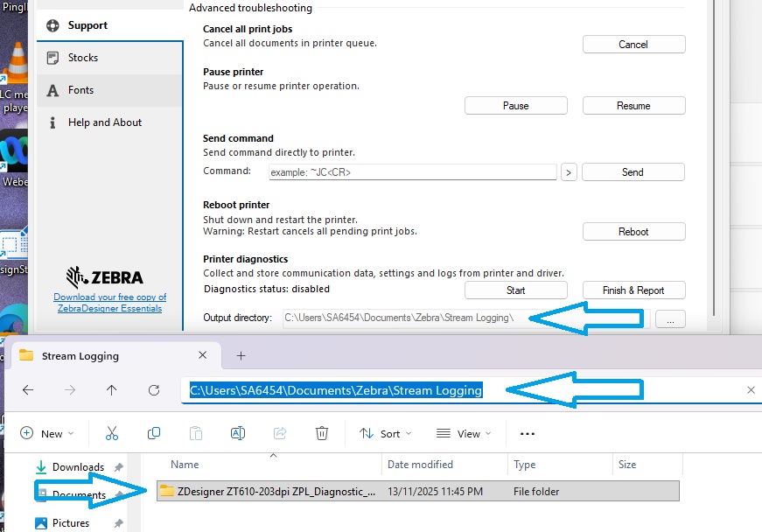Open the Fonts section
Image resolution: width=762 pixels, height=532 pixels.
80,90
